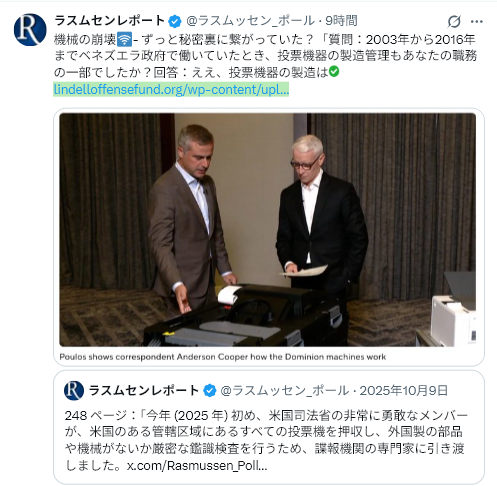This screenshot has height=486, width=497.
Task: Click the verified badge in quoted tweet
Action: (210, 391)
